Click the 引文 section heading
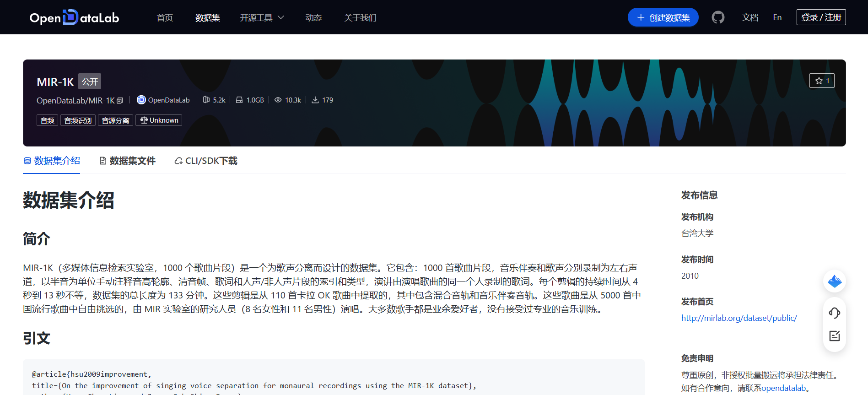The height and width of the screenshot is (395, 868). 36,338
